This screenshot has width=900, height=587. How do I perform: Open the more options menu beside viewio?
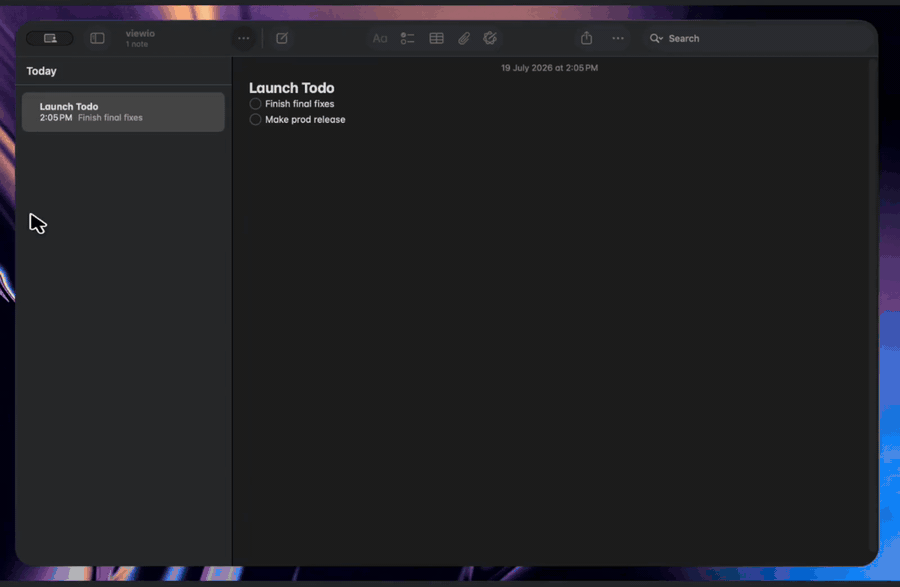click(243, 38)
